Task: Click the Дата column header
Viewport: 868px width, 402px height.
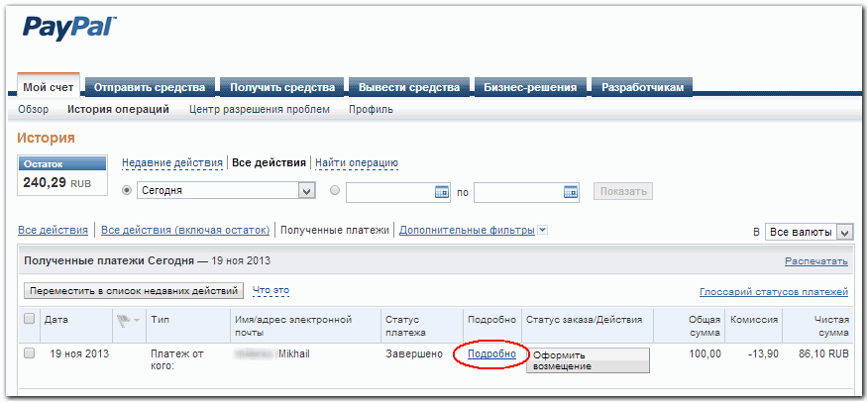Action: 55,320
